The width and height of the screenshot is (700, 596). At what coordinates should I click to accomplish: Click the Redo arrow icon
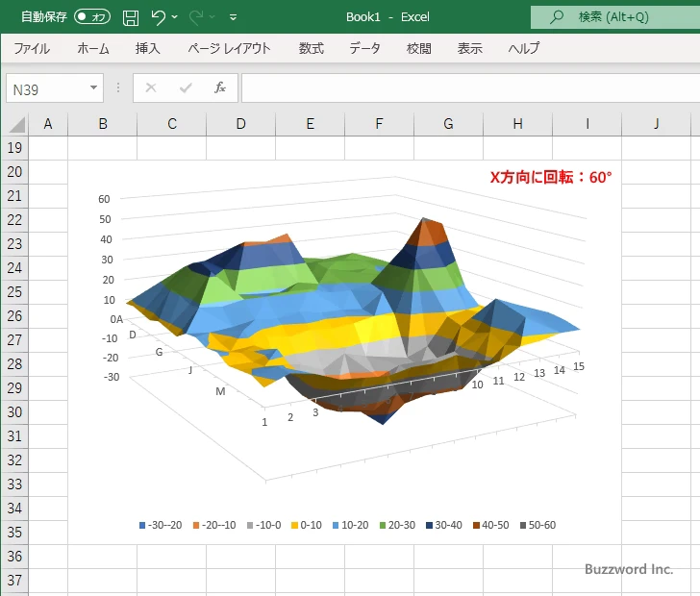196,17
